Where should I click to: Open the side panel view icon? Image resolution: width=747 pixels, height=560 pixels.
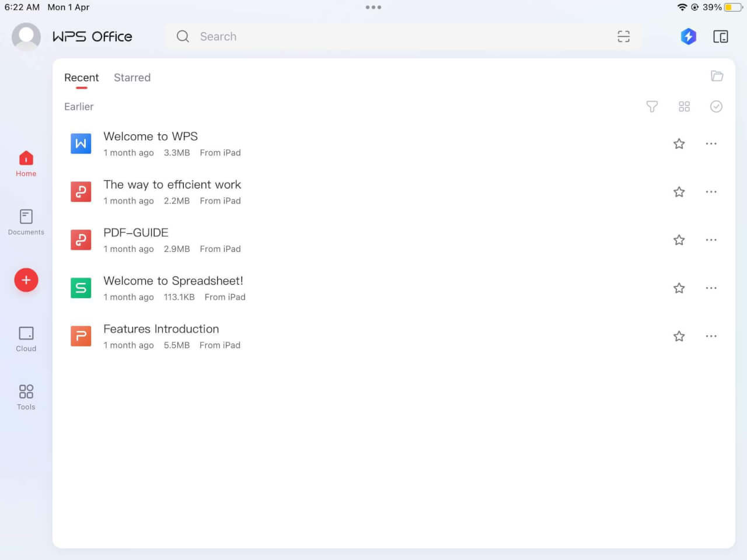pyautogui.click(x=721, y=36)
